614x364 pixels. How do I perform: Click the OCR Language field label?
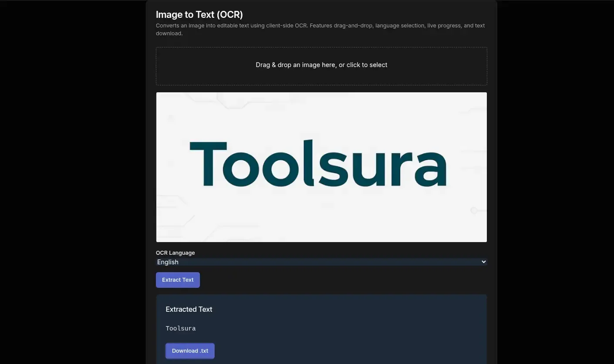tap(175, 253)
